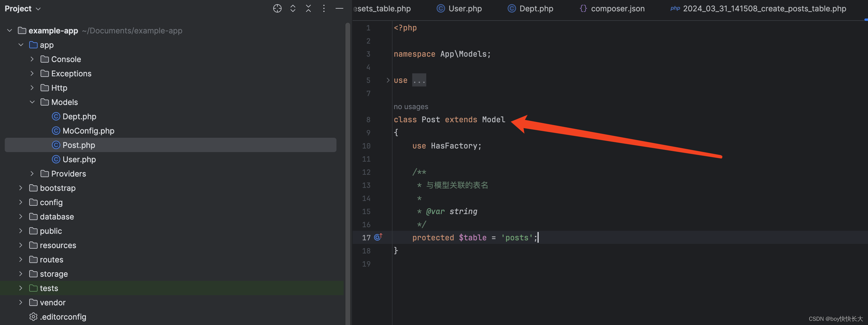
Task: Click the Post.php class icon in tree
Action: [x=56, y=145]
